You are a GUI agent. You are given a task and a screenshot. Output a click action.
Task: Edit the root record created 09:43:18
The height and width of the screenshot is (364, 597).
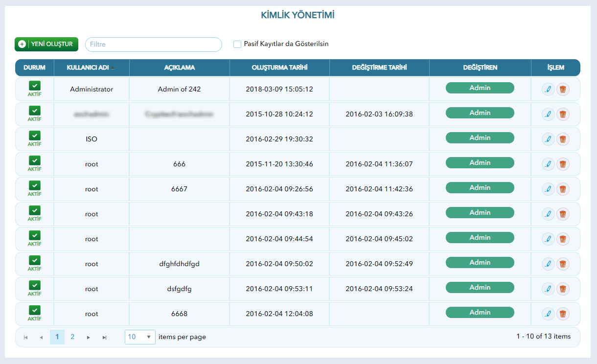pyautogui.click(x=548, y=214)
